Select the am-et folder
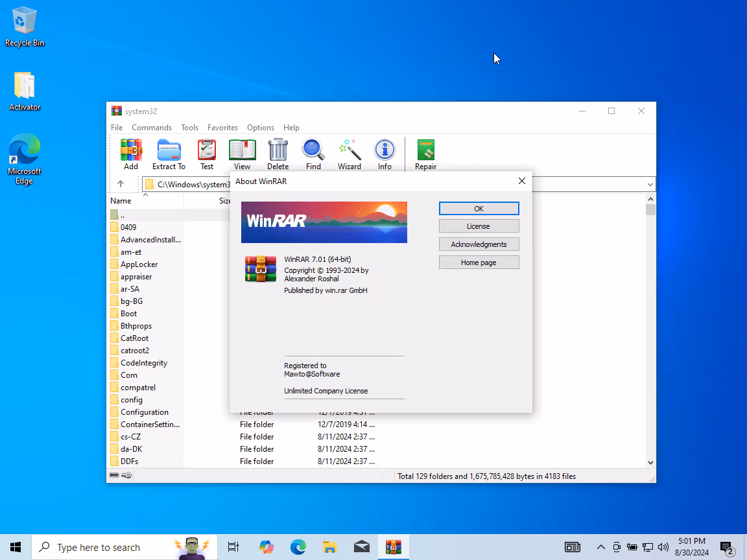 [126, 252]
